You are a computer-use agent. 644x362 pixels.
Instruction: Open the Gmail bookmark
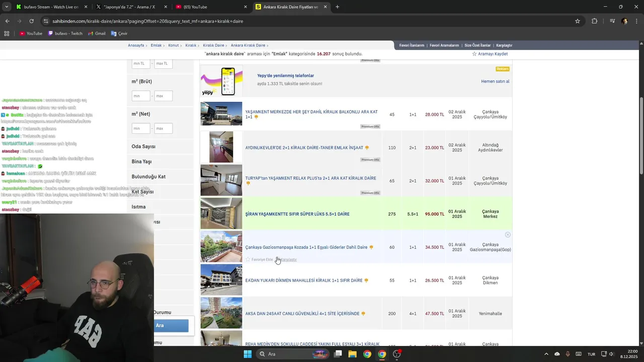[x=97, y=33]
